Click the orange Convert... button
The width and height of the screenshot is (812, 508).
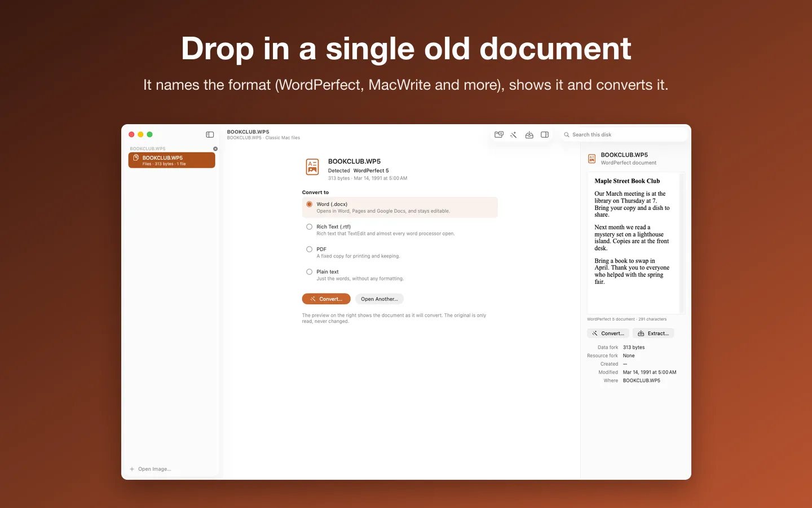pos(326,299)
